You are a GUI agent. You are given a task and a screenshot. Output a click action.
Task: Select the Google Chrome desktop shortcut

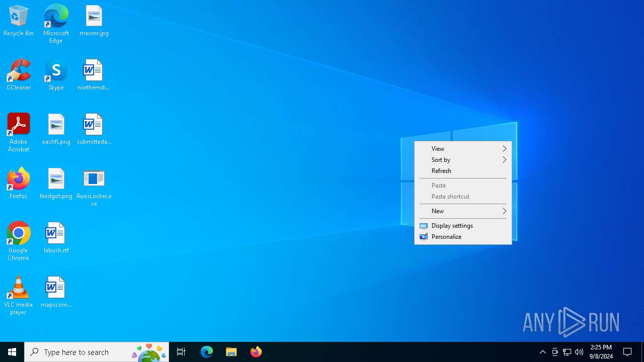point(19,241)
